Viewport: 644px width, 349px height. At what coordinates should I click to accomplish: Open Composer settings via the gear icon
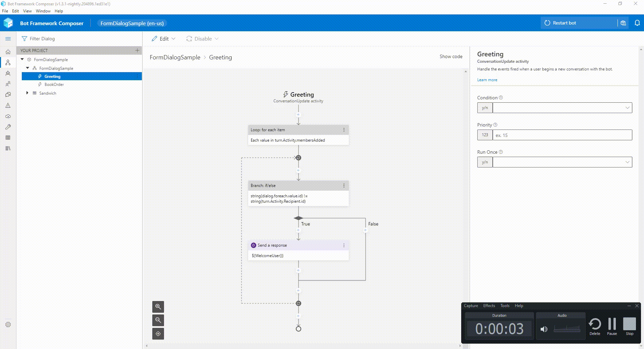point(8,325)
